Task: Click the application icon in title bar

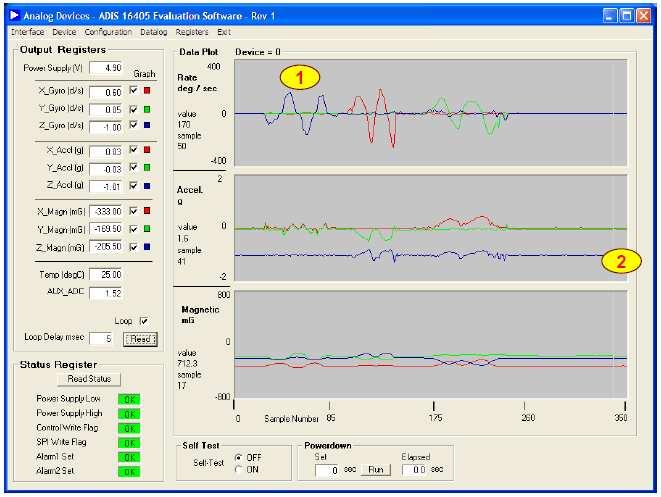Action: [x=15, y=16]
